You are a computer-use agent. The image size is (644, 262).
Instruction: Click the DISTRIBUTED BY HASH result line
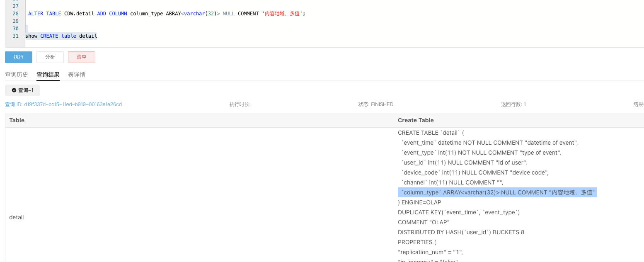(461, 232)
